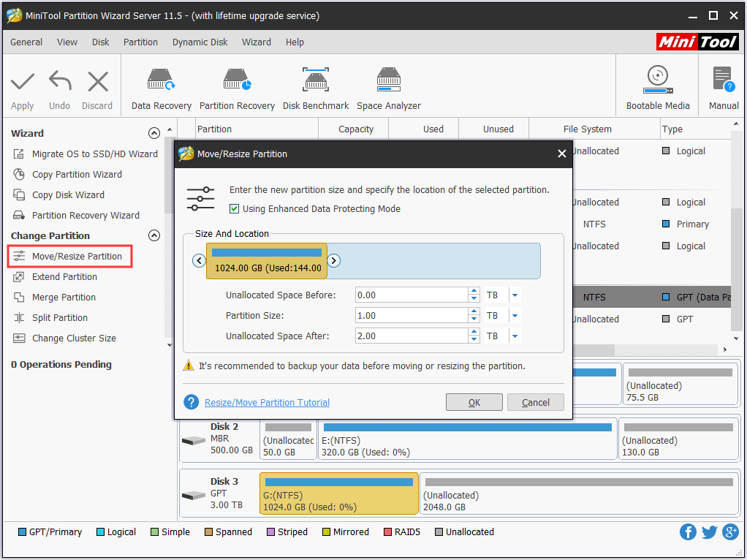Click left handle arrow on partition bar
The width and height of the screenshot is (747, 560).
pyautogui.click(x=199, y=261)
